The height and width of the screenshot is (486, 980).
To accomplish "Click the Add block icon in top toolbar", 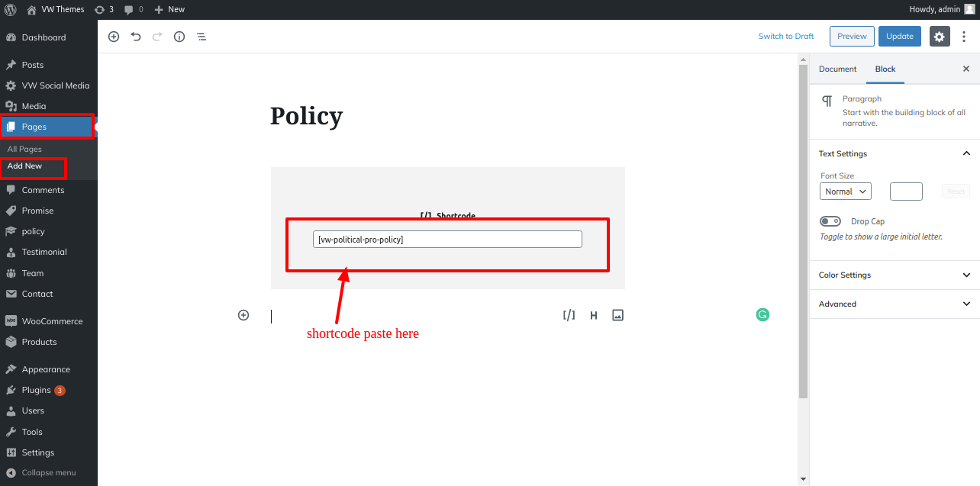I will (x=114, y=37).
